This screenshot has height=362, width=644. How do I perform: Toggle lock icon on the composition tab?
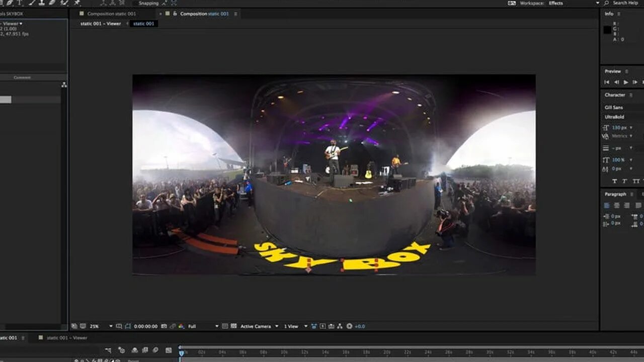click(175, 14)
